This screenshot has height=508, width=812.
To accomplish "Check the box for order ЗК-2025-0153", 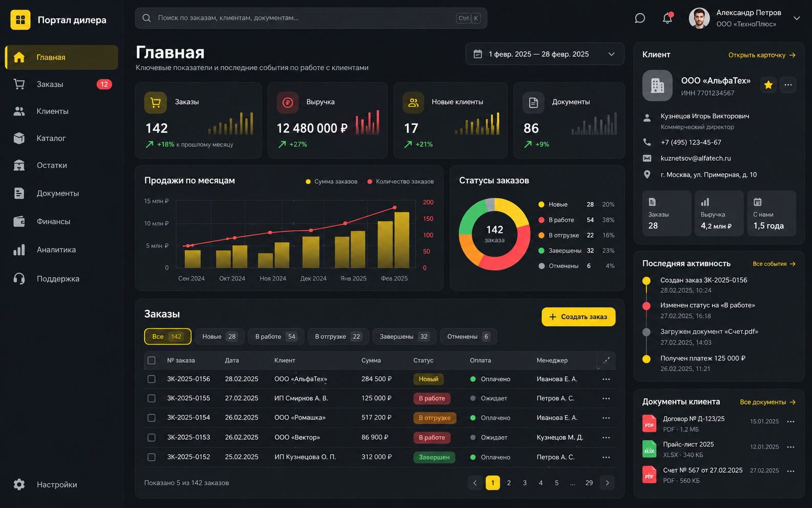I will (152, 437).
